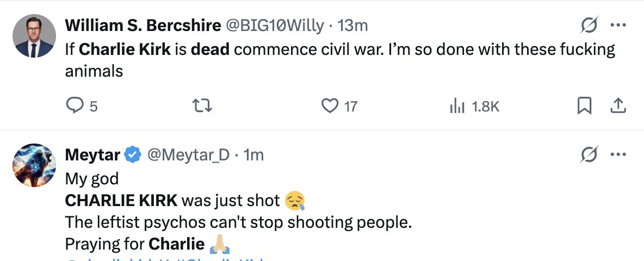Share William S. Bercshire's post
644x261 pixels.
coord(618,105)
